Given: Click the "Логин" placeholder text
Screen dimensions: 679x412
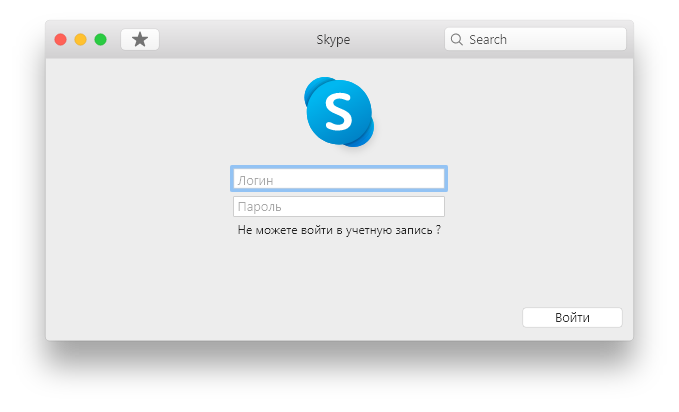Looking at the screenshot, I should point(255,180).
